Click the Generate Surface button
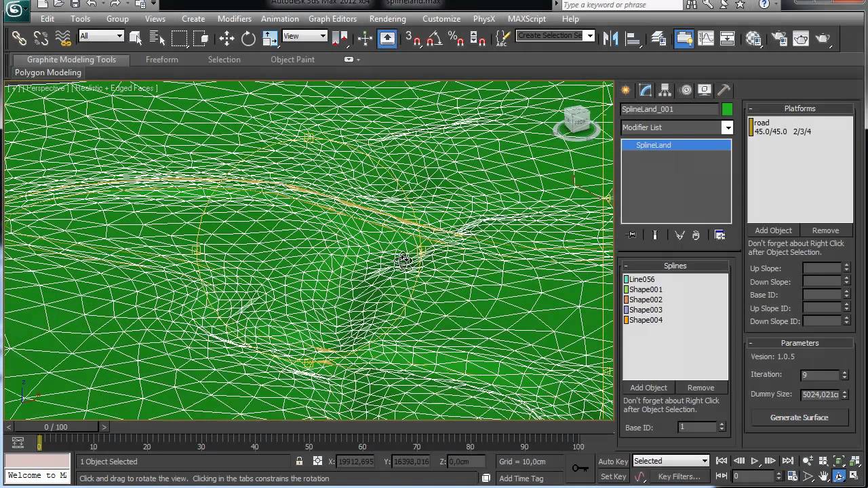This screenshot has height=488, width=868. [x=799, y=418]
